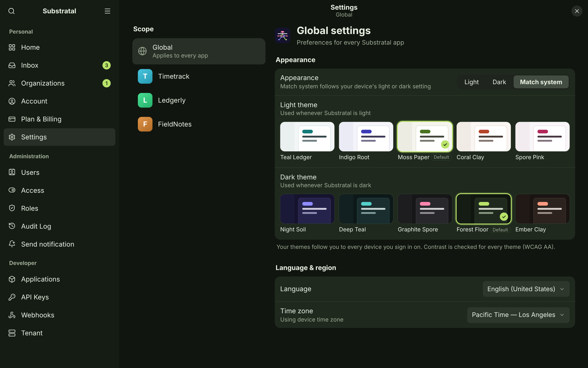Click the Account person icon

click(12, 101)
